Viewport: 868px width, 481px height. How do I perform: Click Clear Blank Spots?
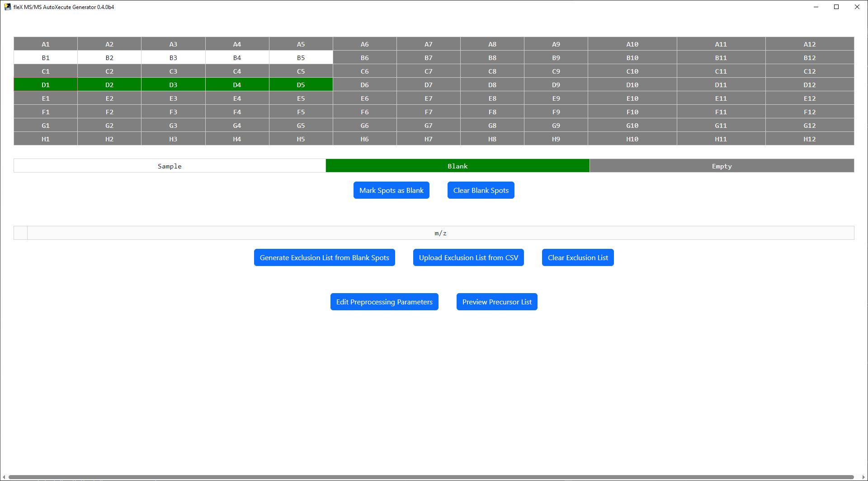tap(481, 190)
